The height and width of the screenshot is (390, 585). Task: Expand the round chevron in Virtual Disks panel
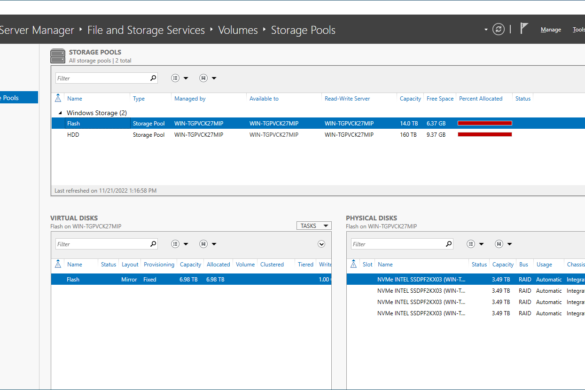[321, 244]
